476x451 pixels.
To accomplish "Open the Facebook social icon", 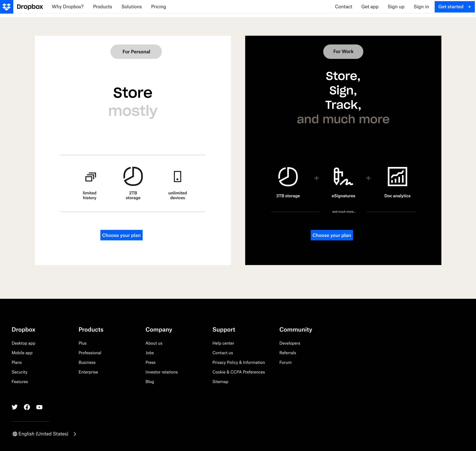I will click(27, 407).
